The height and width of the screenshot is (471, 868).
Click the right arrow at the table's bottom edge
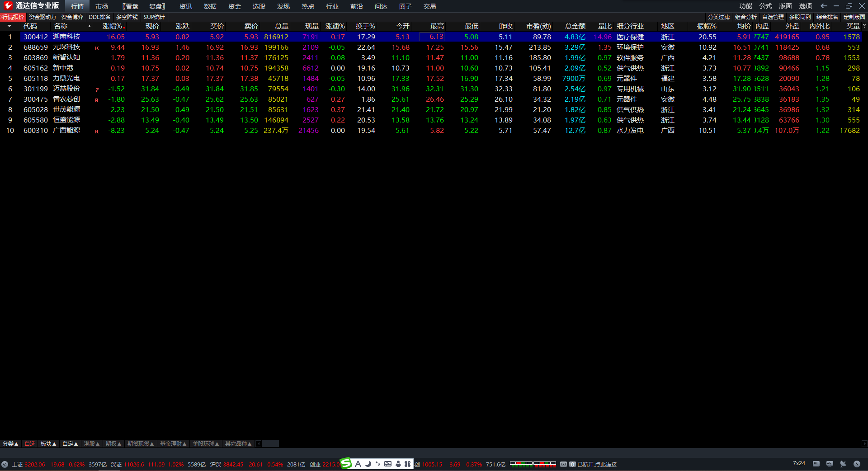864,444
